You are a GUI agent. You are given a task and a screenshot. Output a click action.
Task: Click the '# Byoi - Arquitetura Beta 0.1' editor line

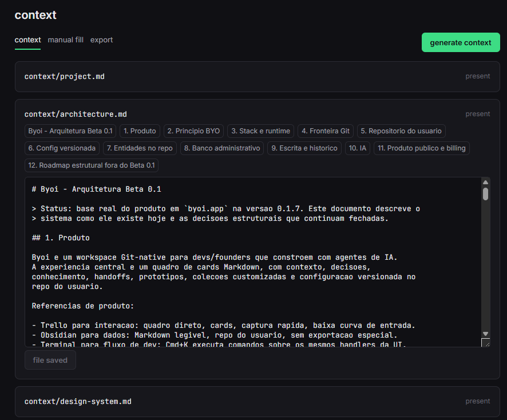pos(96,189)
